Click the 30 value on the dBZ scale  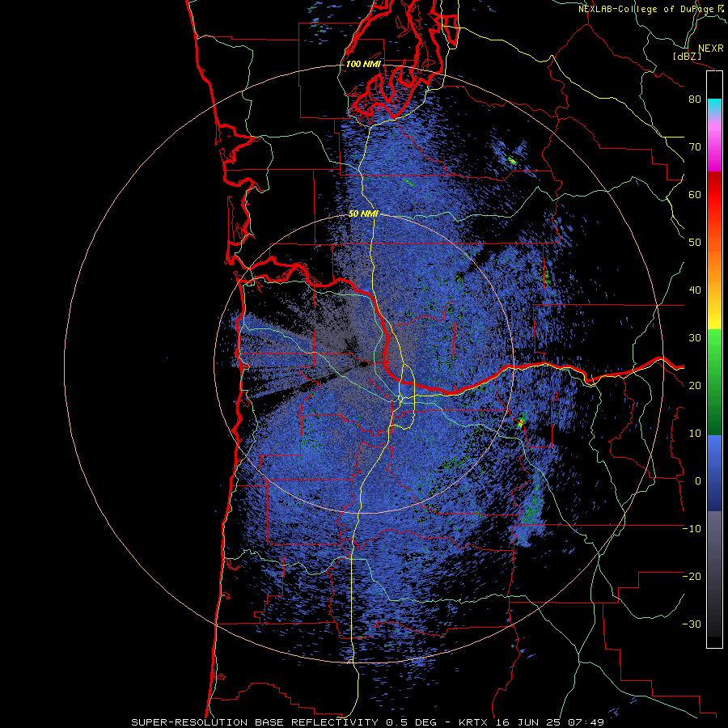coord(695,338)
